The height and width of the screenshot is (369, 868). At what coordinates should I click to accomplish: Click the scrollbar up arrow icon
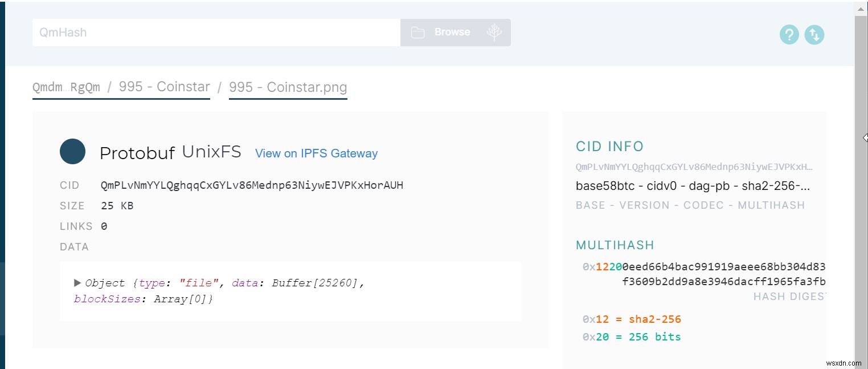click(862, 8)
